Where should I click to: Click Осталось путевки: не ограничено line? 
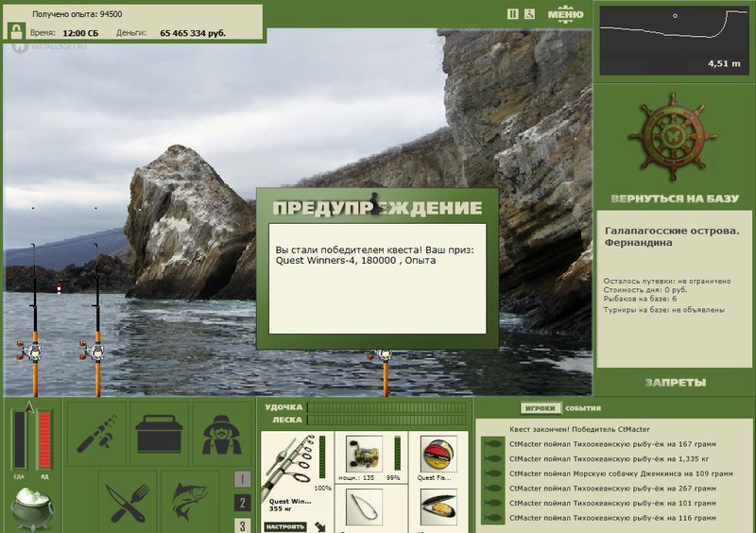[x=667, y=281]
